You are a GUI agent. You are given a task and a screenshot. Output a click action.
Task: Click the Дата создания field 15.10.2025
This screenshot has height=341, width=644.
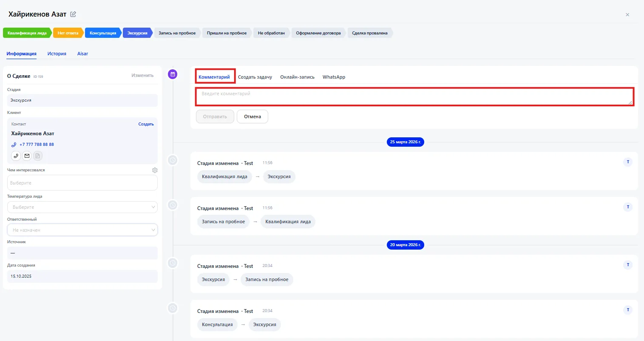tap(82, 276)
